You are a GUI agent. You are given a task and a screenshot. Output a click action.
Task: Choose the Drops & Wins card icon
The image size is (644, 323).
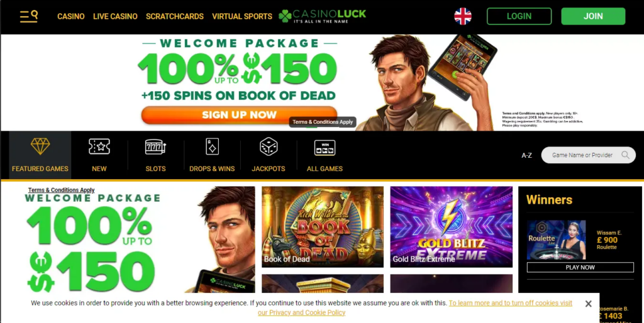(x=212, y=146)
